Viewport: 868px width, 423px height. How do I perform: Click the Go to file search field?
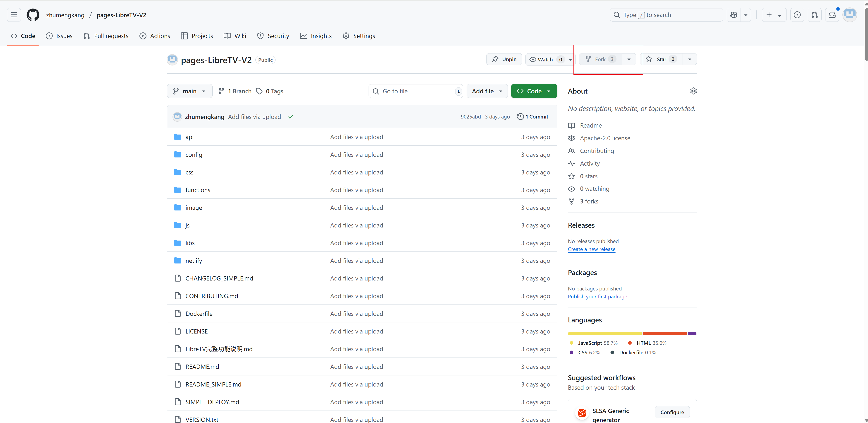point(415,91)
